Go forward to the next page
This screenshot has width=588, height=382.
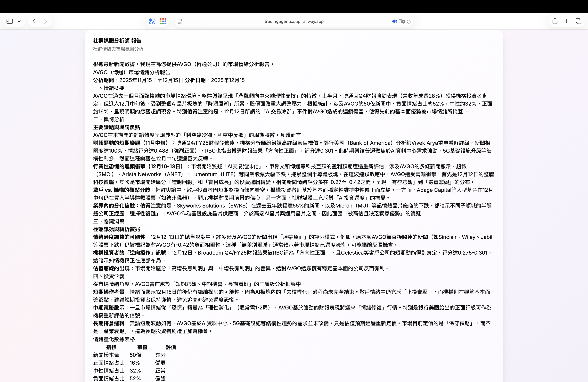tap(45, 21)
